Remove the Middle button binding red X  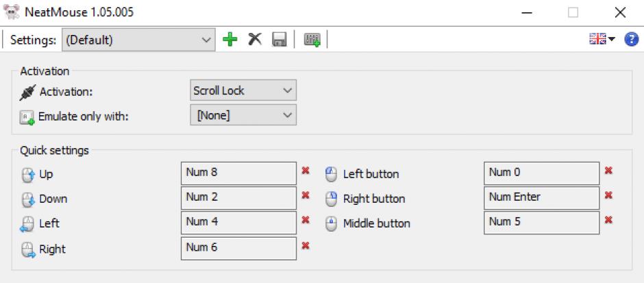click(608, 220)
